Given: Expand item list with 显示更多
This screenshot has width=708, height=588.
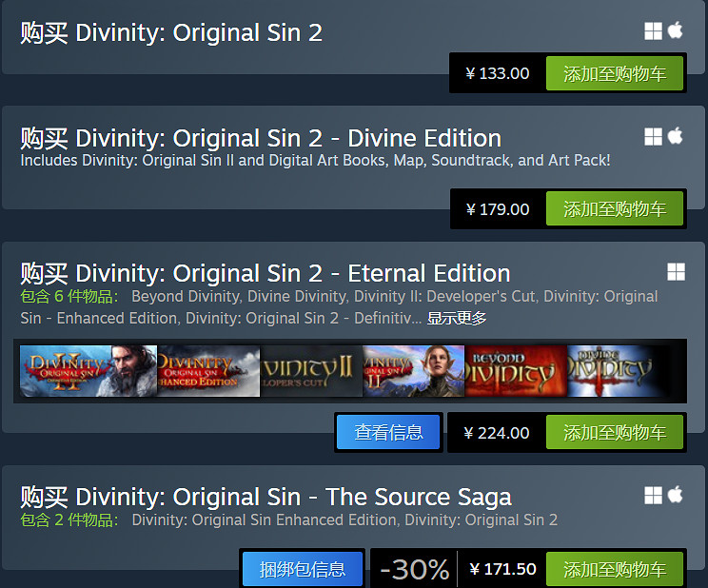Looking at the screenshot, I should pyautogui.click(x=457, y=318).
